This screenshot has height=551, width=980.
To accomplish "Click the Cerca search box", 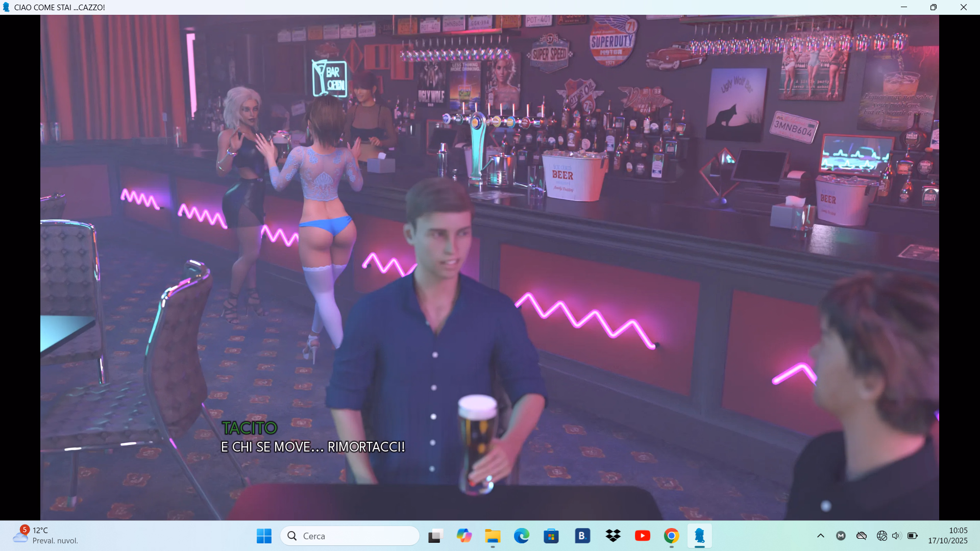I will click(x=350, y=536).
